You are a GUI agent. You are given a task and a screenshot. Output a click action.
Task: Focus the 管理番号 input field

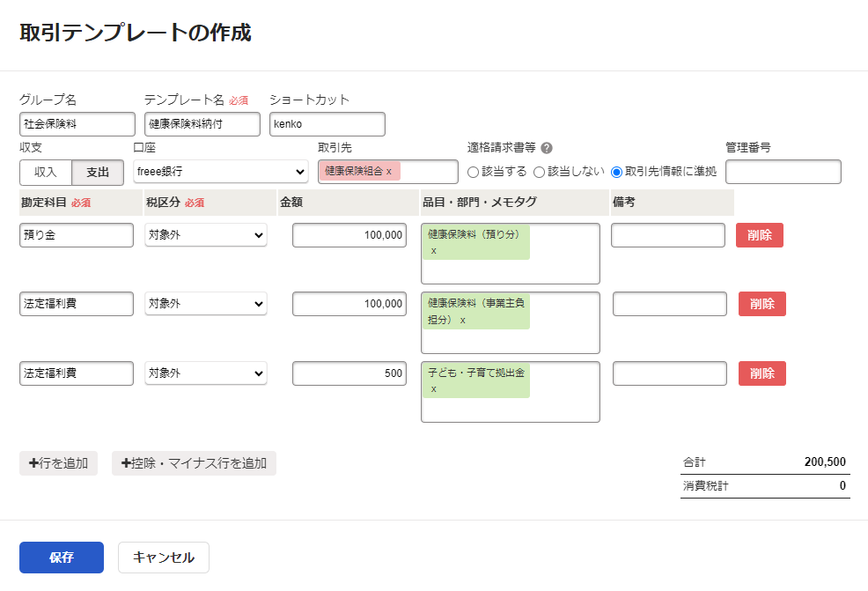783,172
